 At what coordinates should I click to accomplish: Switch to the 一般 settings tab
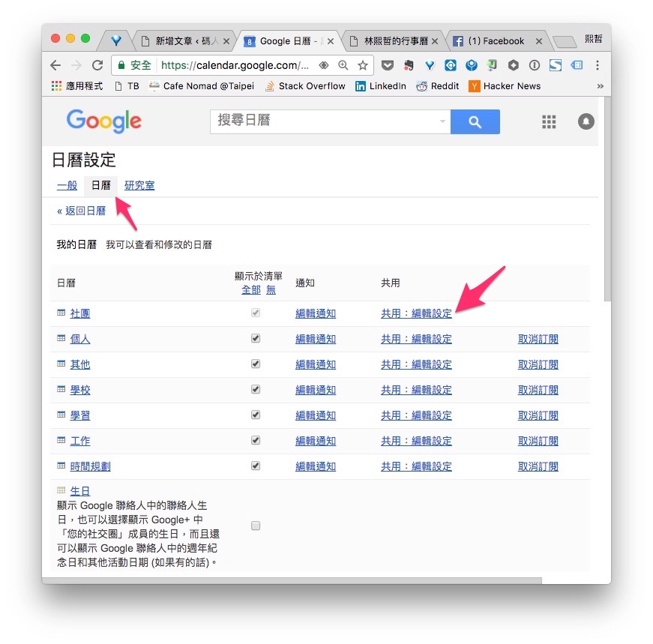(x=67, y=185)
